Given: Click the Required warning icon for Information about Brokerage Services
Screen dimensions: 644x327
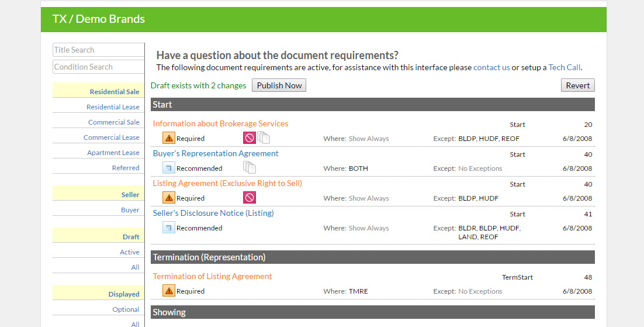Looking at the screenshot, I should (169, 138).
